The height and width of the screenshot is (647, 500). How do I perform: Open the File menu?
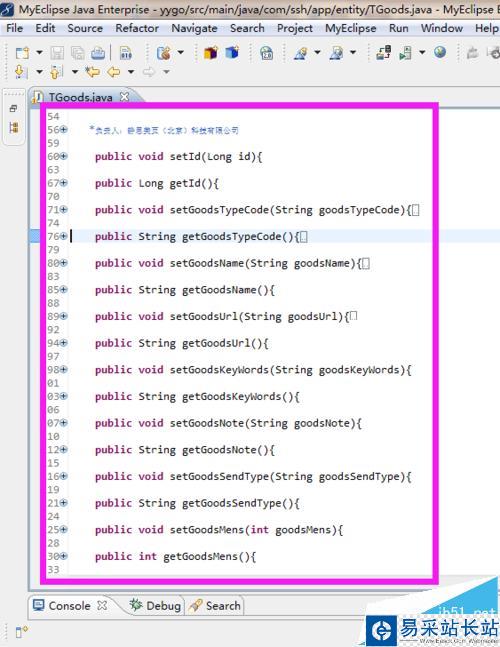click(x=14, y=28)
